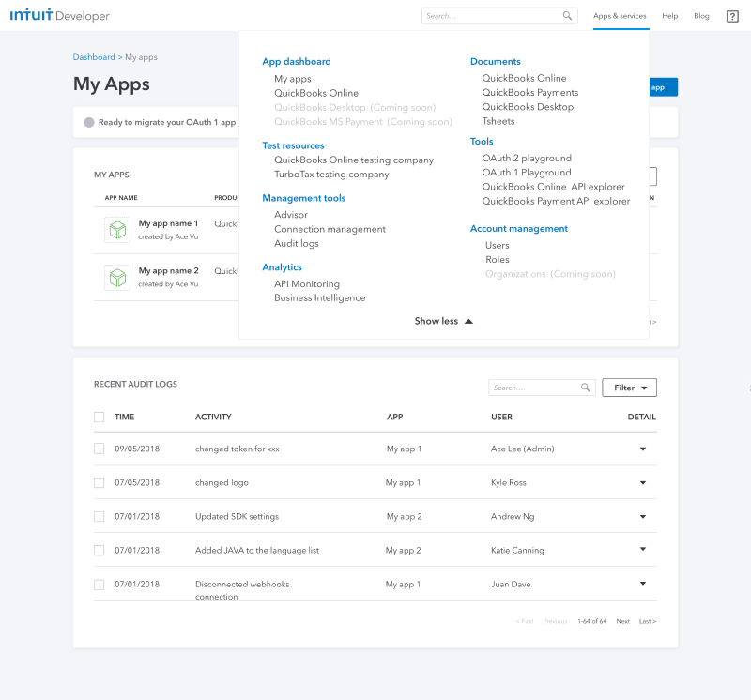The width and height of the screenshot is (751, 700).
Task: Open Business Intelligence menu entry
Action: 319,297
